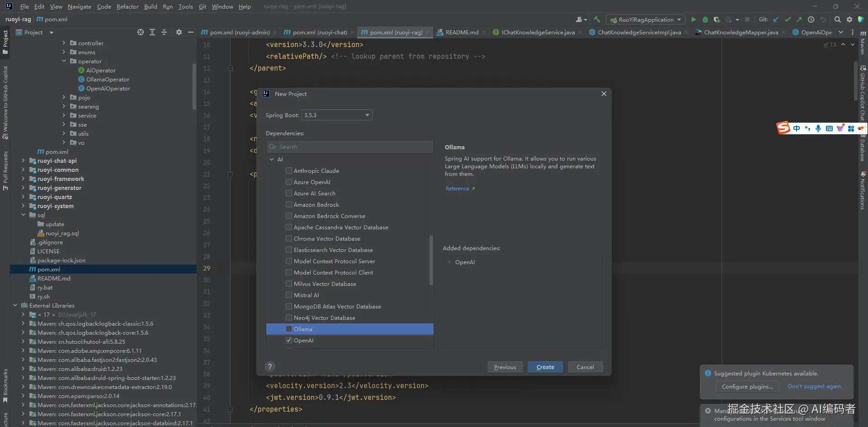Click the Collapse All icon in Project panel

click(x=164, y=32)
